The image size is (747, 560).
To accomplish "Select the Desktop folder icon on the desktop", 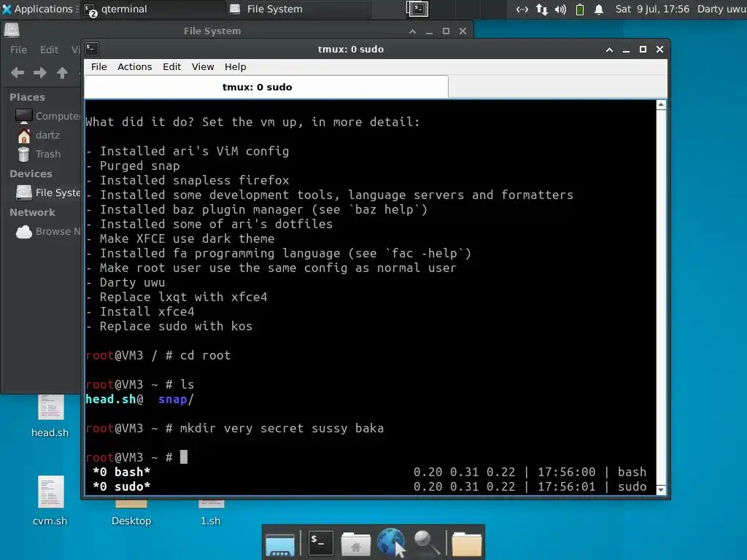I will point(131,513).
